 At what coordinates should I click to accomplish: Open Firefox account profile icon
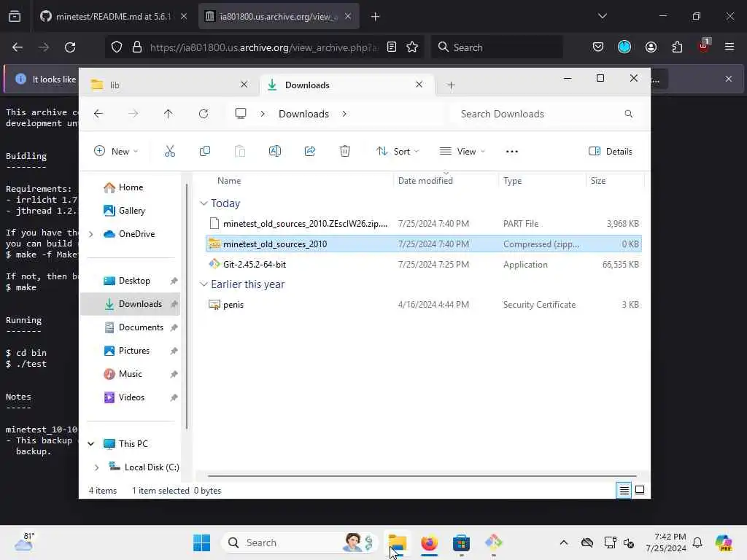click(651, 47)
